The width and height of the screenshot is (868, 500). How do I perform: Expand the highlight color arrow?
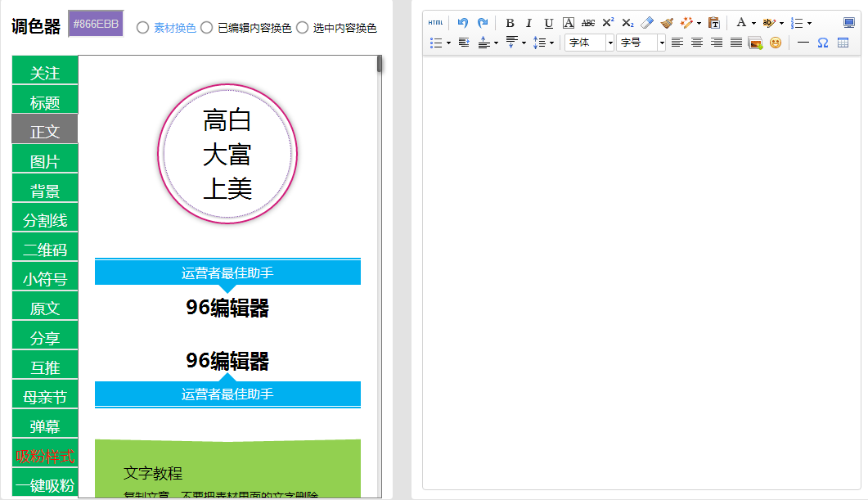(x=781, y=23)
